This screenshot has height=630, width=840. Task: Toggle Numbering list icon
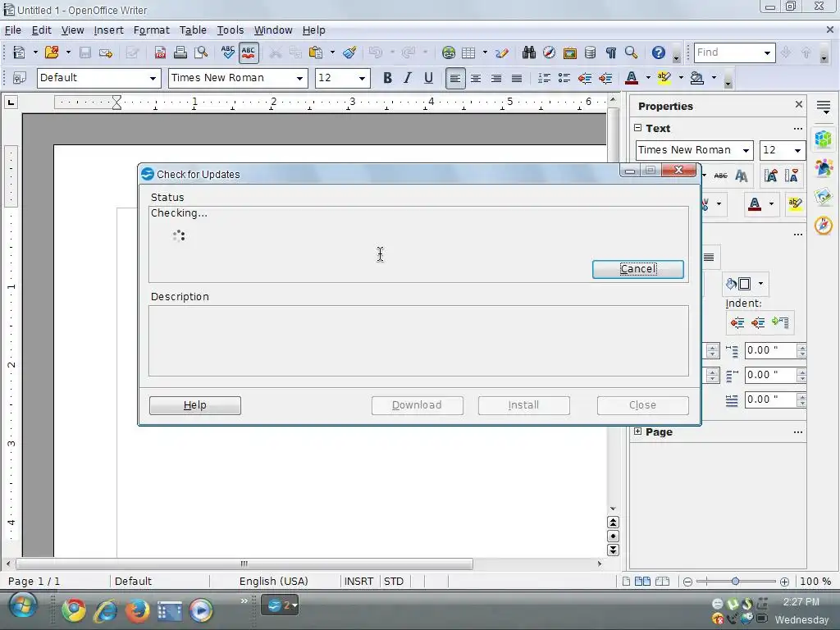544,78
